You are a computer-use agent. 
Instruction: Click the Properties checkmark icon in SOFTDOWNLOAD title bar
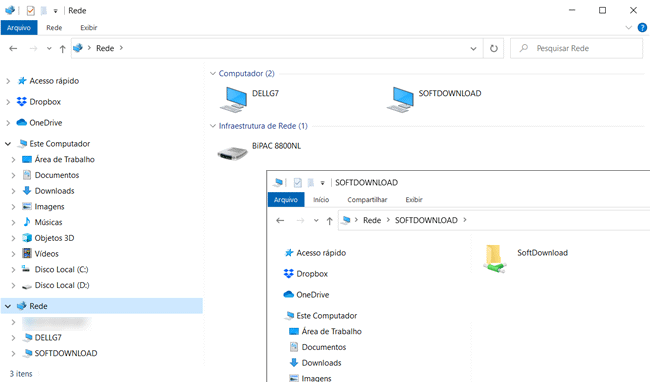pyautogui.click(x=297, y=182)
